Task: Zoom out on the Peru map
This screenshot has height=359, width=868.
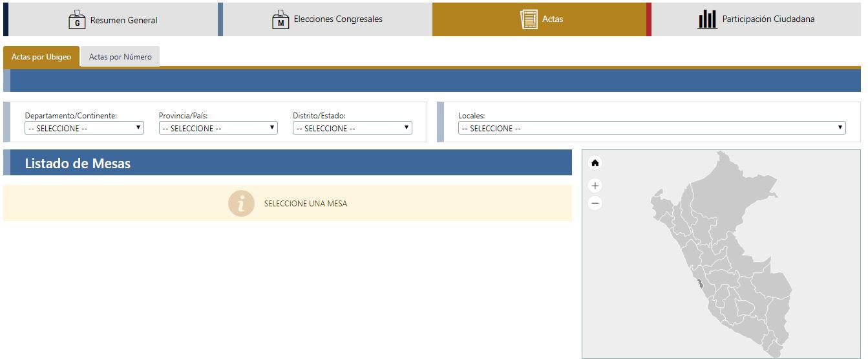Action: (x=595, y=203)
